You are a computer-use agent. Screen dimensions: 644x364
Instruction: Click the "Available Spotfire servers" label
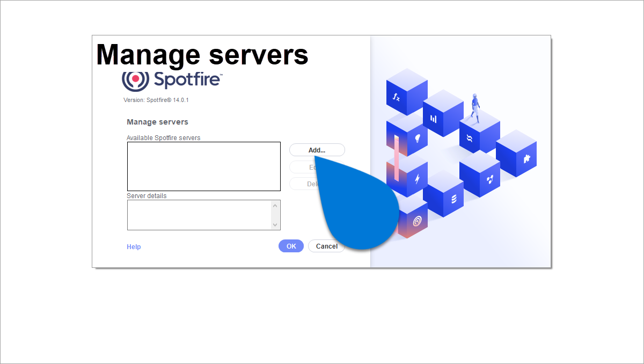tap(164, 138)
